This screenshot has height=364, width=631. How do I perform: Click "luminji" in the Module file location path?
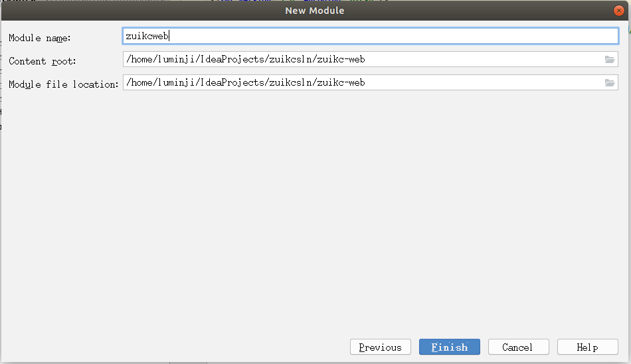pos(178,82)
